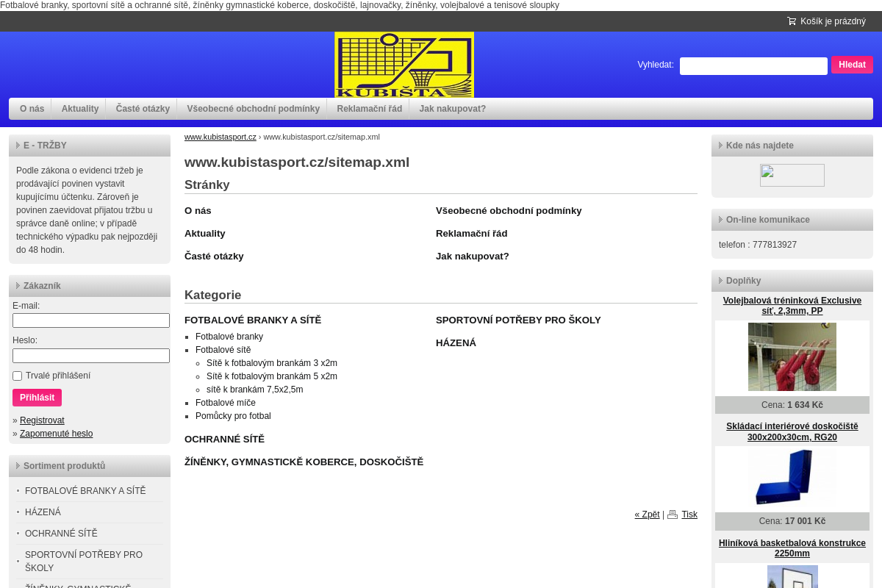This screenshot has height=588, width=882.
Task: Open the Reklamační řád menu item
Action: (x=368, y=108)
